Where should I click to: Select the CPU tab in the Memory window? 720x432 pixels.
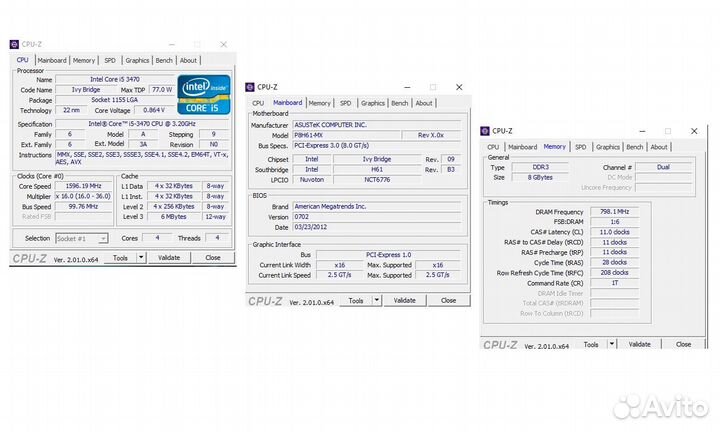point(493,147)
